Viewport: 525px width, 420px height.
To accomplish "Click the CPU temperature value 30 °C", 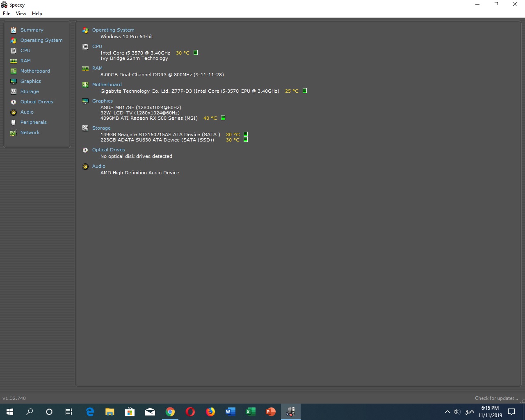I will point(183,53).
